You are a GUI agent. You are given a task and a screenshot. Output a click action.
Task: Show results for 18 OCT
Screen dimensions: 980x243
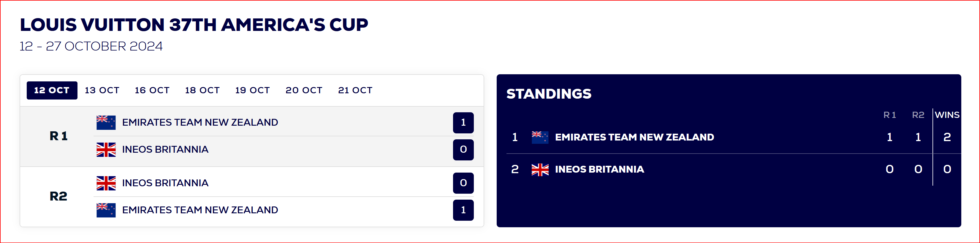(202, 90)
